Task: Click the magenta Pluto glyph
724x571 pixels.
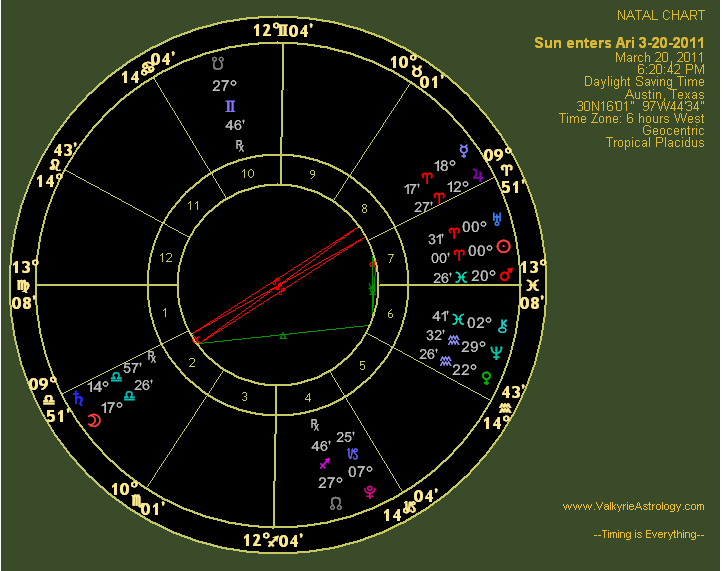Action: coord(369,490)
